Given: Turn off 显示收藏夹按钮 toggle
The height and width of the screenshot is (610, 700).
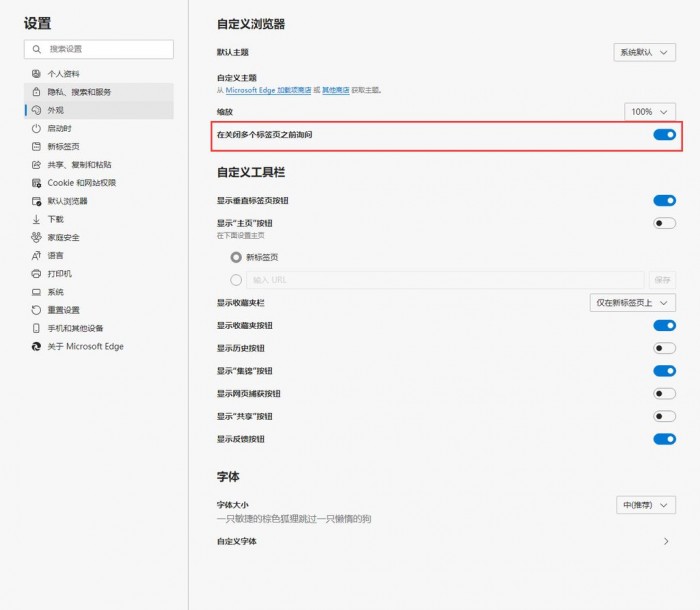Looking at the screenshot, I should click(664, 326).
